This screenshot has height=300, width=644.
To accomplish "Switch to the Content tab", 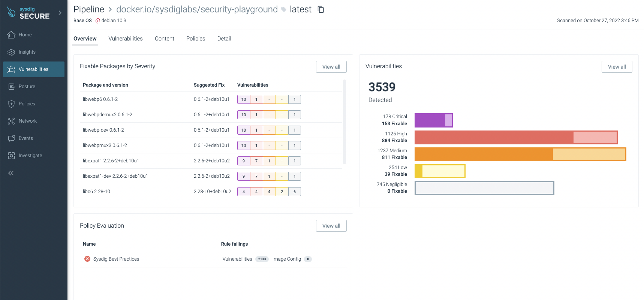I will click(x=165, y=39).
